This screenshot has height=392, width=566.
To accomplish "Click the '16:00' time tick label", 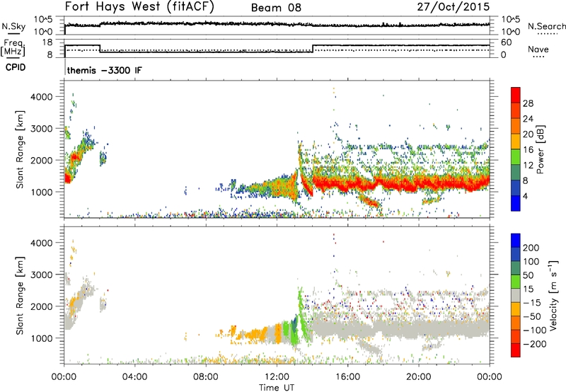I will 347,377.
